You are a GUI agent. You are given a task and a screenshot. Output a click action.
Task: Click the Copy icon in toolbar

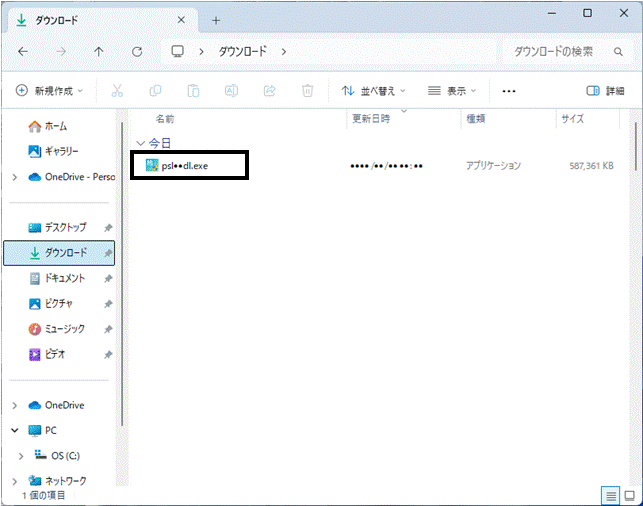tap(155, 91)
